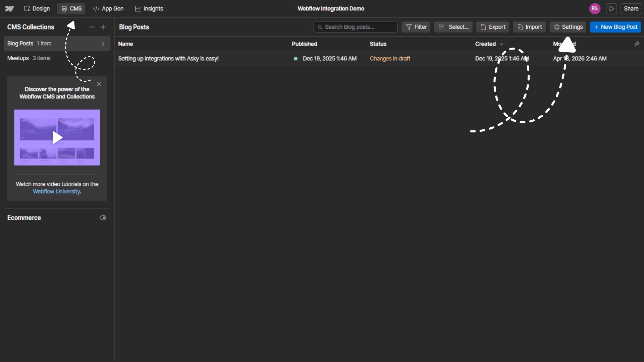Add a new collection using the plus icon

pyautogui.click(x=103, y=27)
